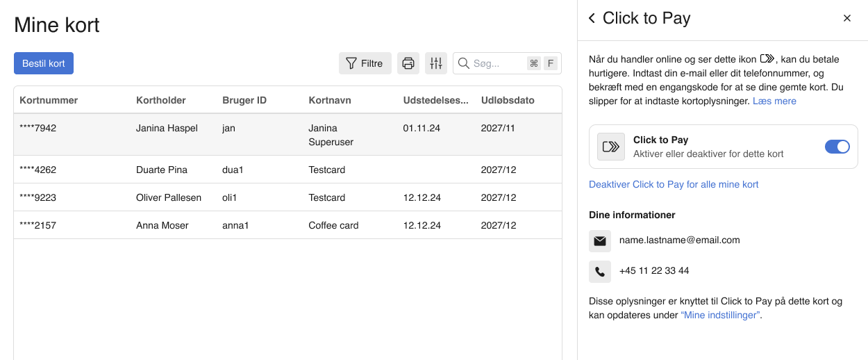
Task: Click the Bestil kort button
Action: tap(44, 63)
